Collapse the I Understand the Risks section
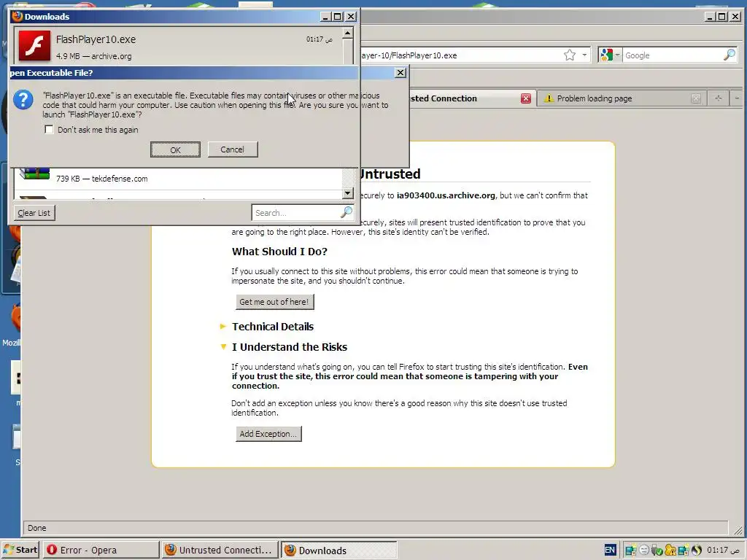This screenshot has height=560, width=747. 222,346
